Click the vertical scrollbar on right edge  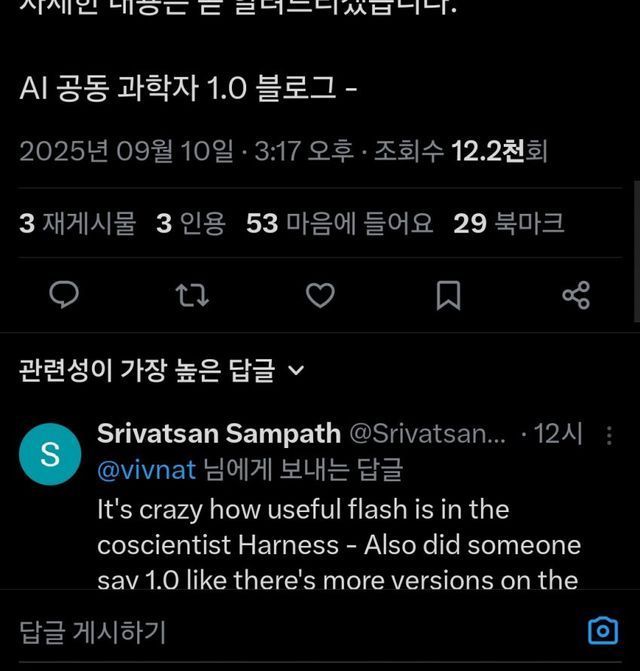636,250
